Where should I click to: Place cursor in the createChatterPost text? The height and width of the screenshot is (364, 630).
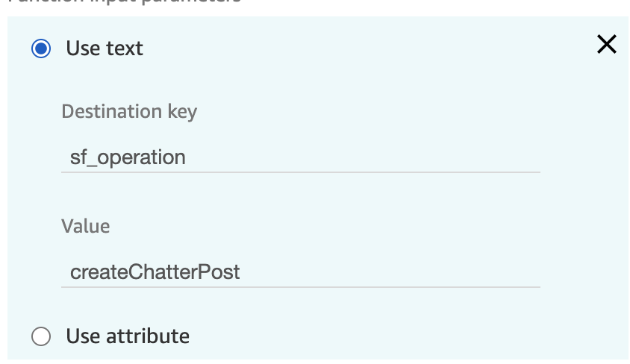tap(155, 272)
